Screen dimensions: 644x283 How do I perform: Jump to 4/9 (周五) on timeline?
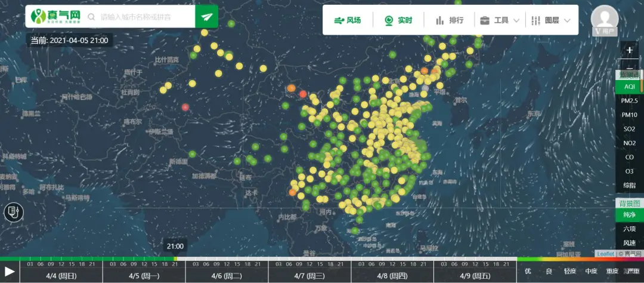point(475,276)
